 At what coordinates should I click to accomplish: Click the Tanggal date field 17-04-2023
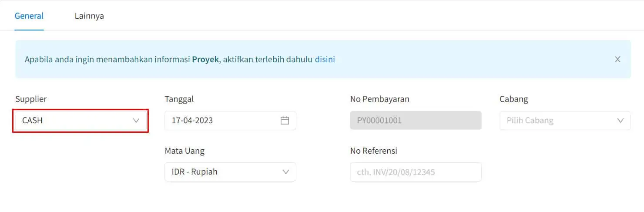(230, 121)
